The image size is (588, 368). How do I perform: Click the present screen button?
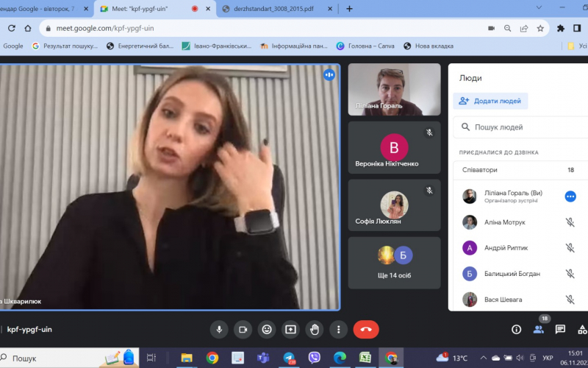(290, 330)
